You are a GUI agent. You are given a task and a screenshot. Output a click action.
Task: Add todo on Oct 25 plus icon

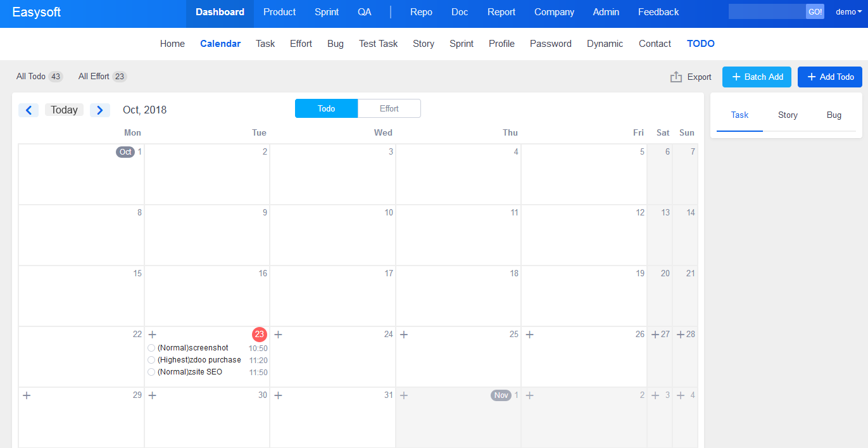pyautogui.click(x=404, y=335)
